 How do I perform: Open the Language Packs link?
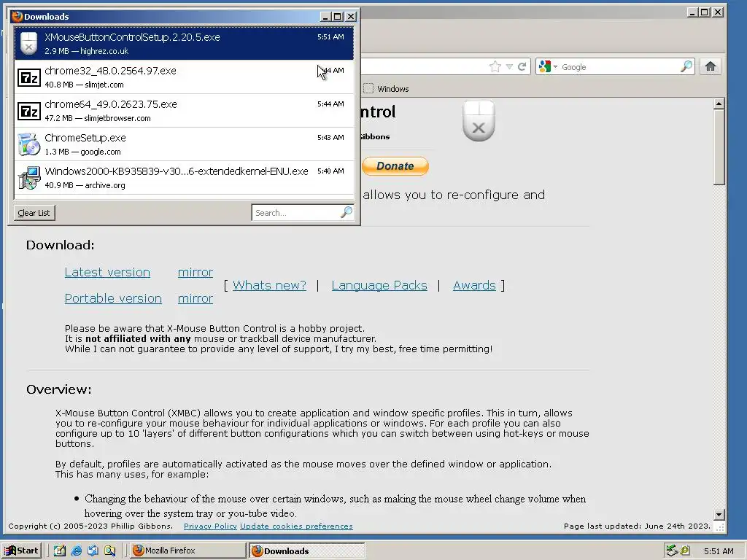(379, 285)
